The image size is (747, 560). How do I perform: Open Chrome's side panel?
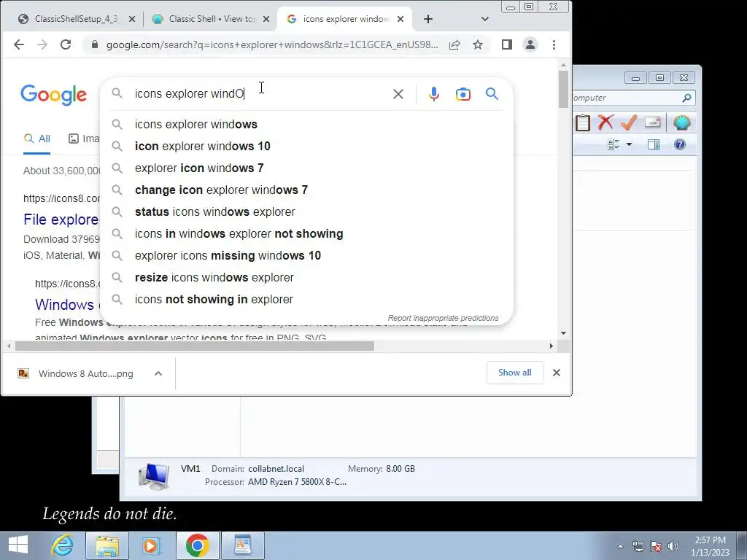pos(507,44)
